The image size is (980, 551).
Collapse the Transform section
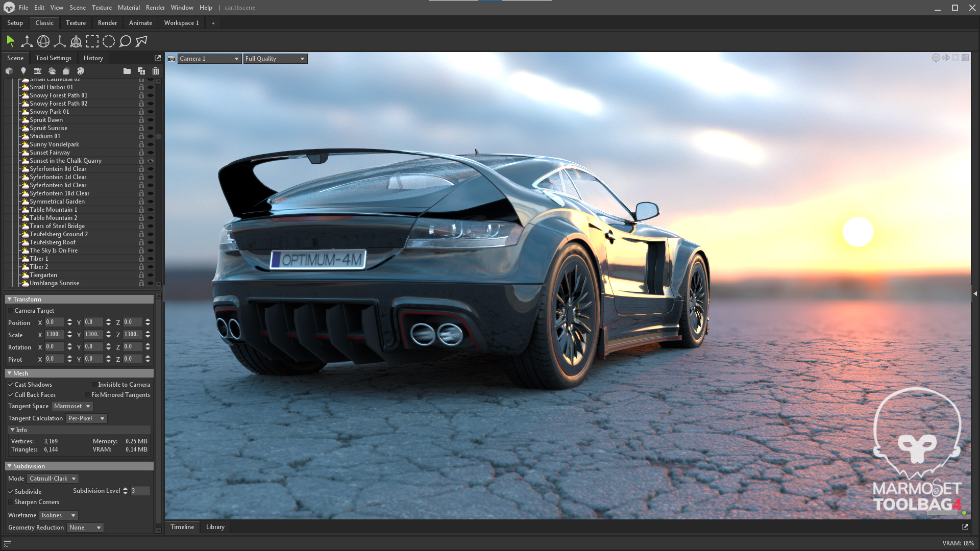pyautogui.click(x=9, y=299)
